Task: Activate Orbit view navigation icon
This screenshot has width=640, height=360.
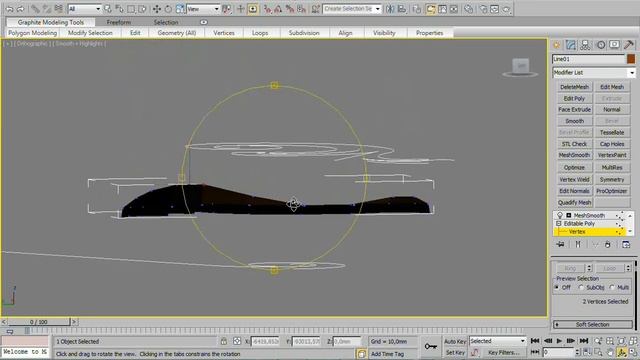Action: click(x=622, y=352)
